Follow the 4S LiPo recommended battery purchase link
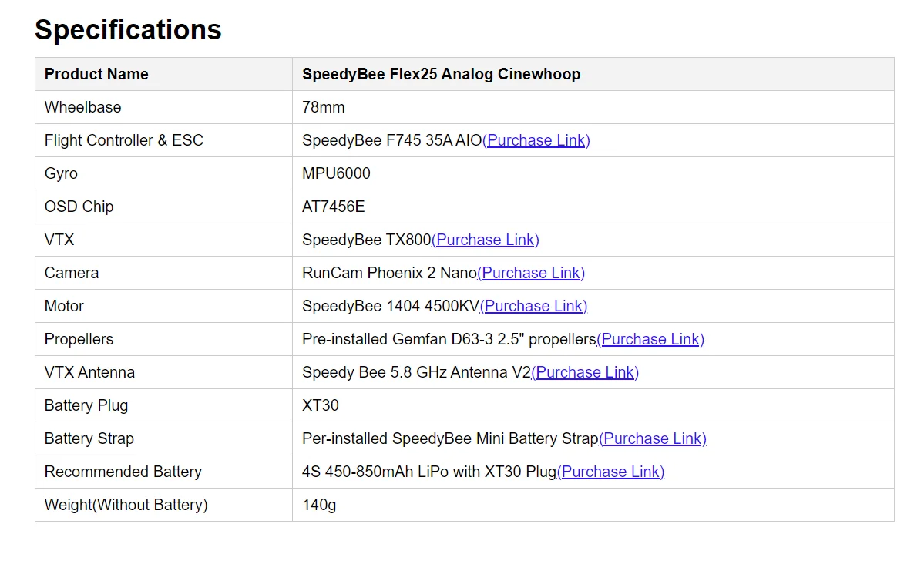 pyautogui.click(x=610, y=472)
